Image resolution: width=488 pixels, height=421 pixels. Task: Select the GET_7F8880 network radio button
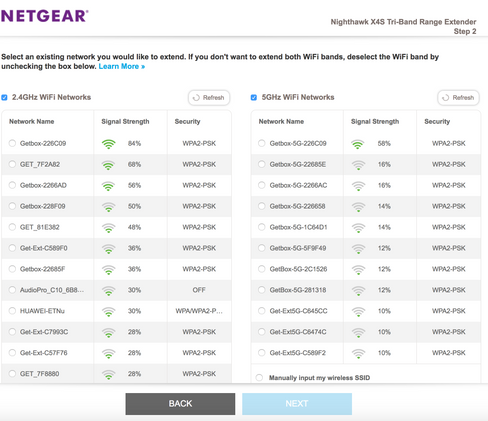click(12, 374)
